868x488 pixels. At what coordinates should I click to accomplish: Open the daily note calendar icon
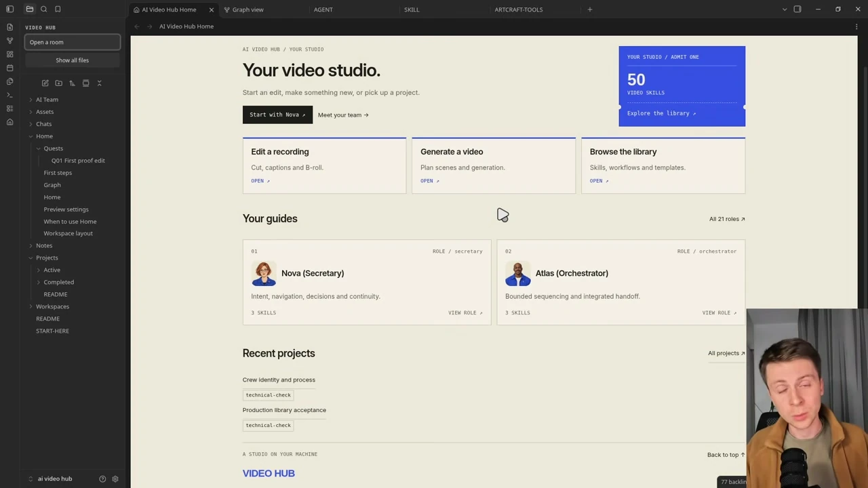[x=9, y=68]
